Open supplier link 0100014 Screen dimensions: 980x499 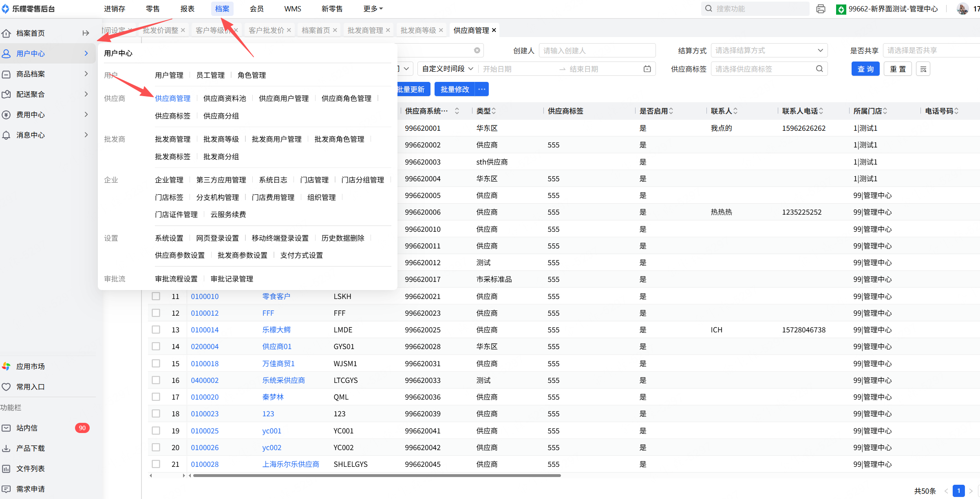click(x=205, y=330)
